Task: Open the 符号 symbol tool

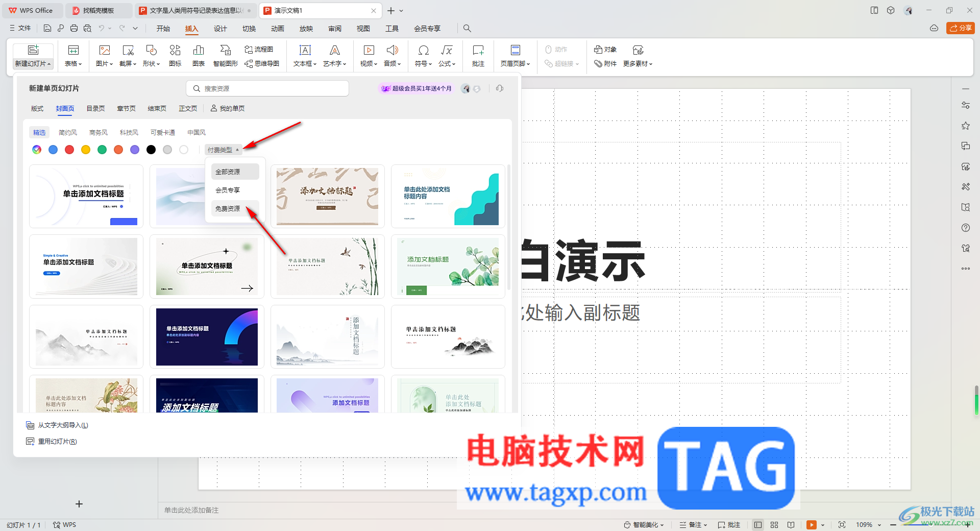Action: (x=423, y=56)
